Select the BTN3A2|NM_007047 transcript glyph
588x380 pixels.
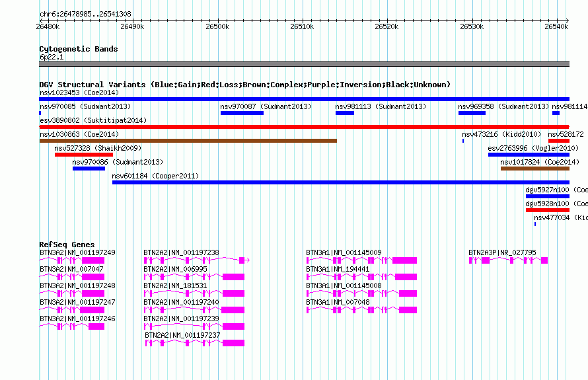[x=72, y=277]
